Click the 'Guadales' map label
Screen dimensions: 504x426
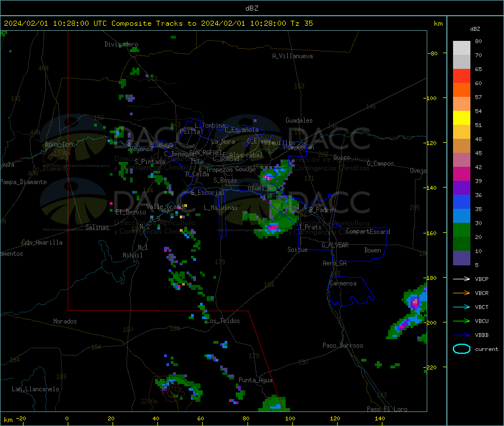(x=299, y=120)
